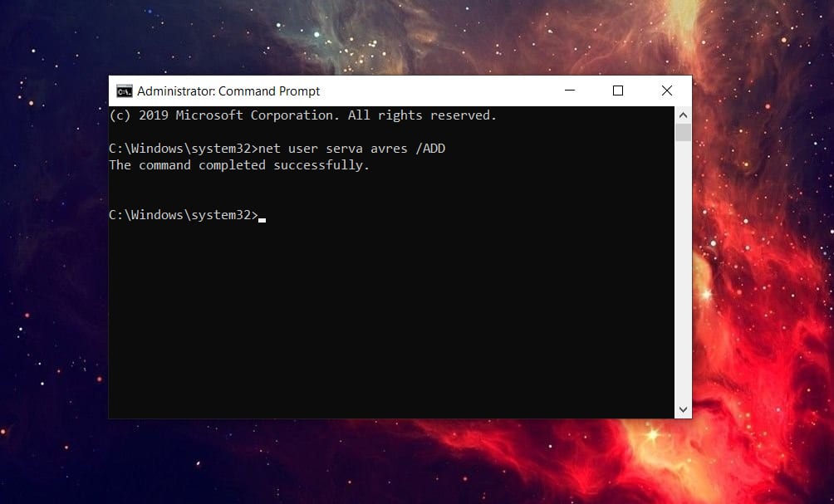The width and height of the screenshot is (834, 504).
Task: Open the Command Prompt system menu icon
Action: pyautogui.click(x=125, y=91)
